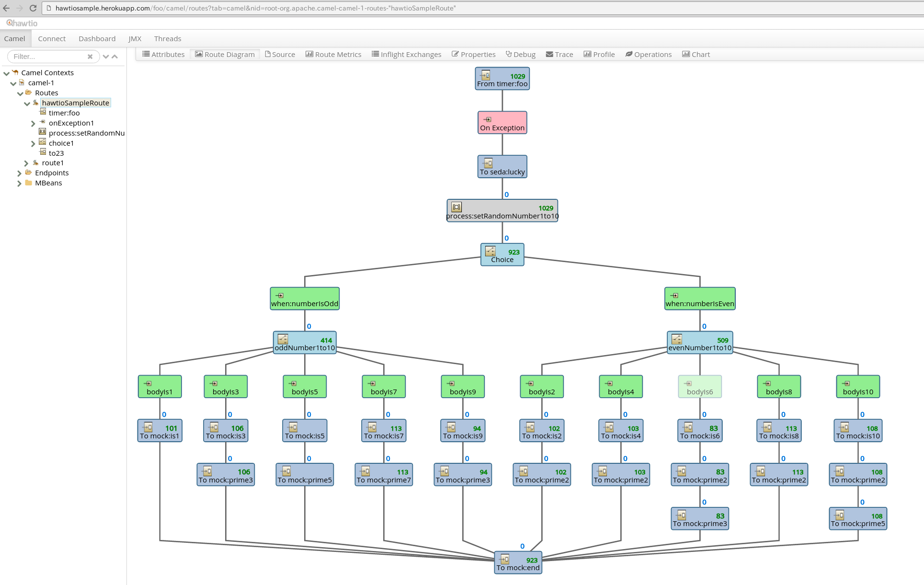The height and width of the screenshot is (585, 924).
Task: Open the Properties panel
Action: 473,54
